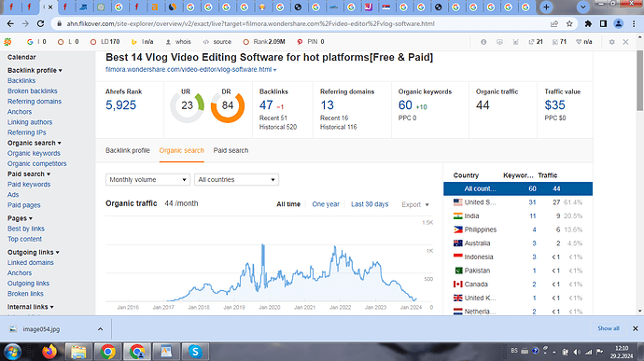Show chart for Last 30 days
The width and height of the screenshot is (644, 361).
coord(370,204)
